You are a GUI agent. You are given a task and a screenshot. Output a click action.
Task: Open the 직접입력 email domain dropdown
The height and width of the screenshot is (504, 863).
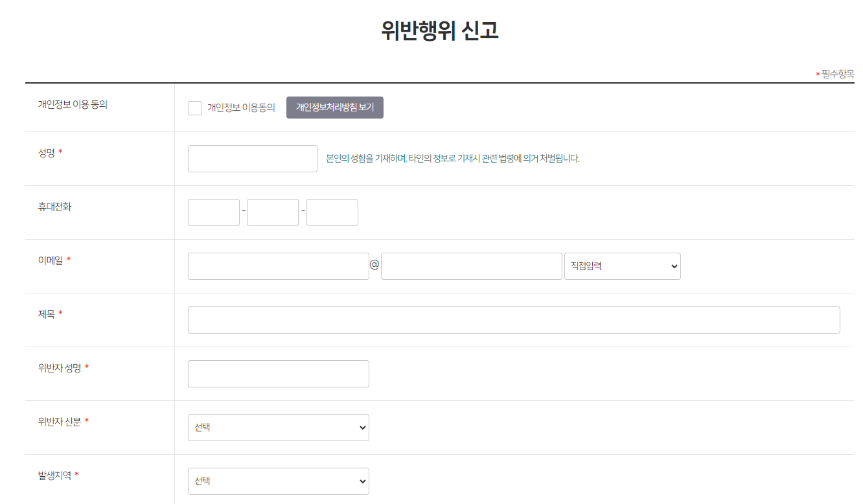pos(622,266)
